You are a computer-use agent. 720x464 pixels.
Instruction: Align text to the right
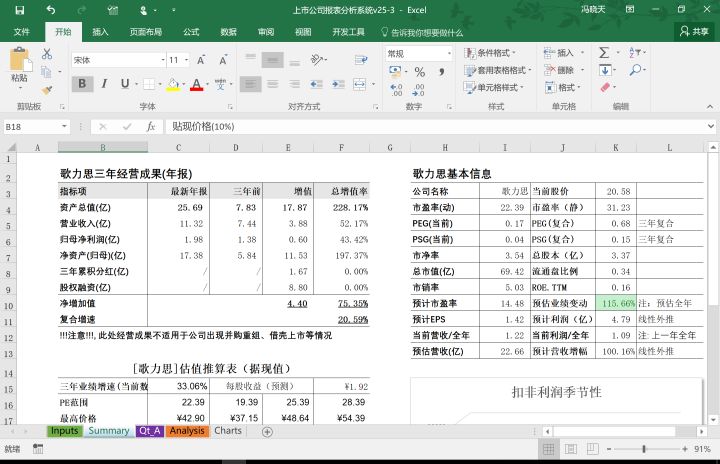294,84
